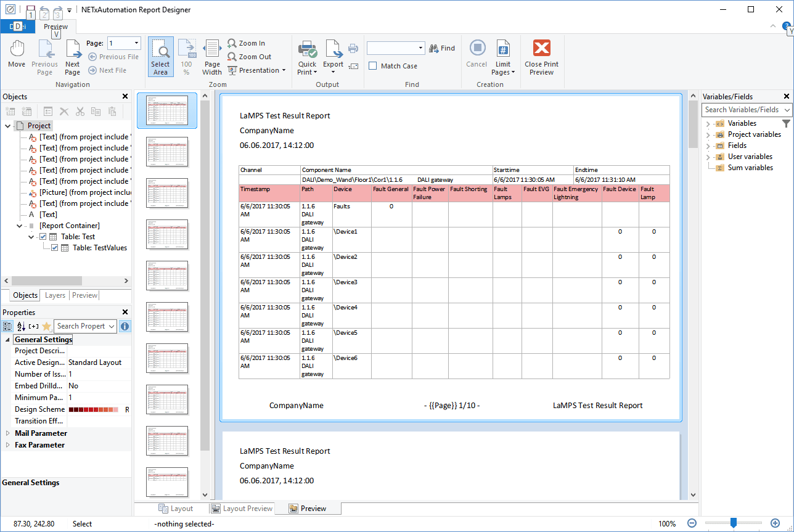Select the Move hand tool
Viewport: 794px width, 532px height.
[x=17, y=55]
